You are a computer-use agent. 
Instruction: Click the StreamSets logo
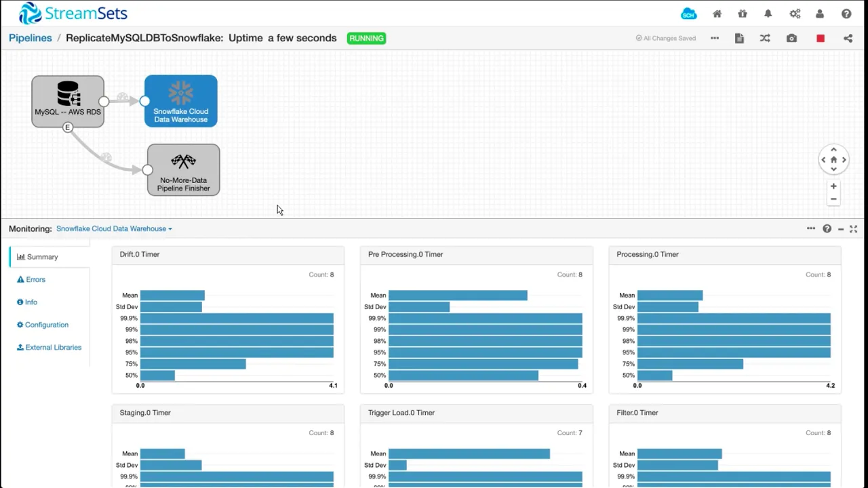(x=73, y=13)
